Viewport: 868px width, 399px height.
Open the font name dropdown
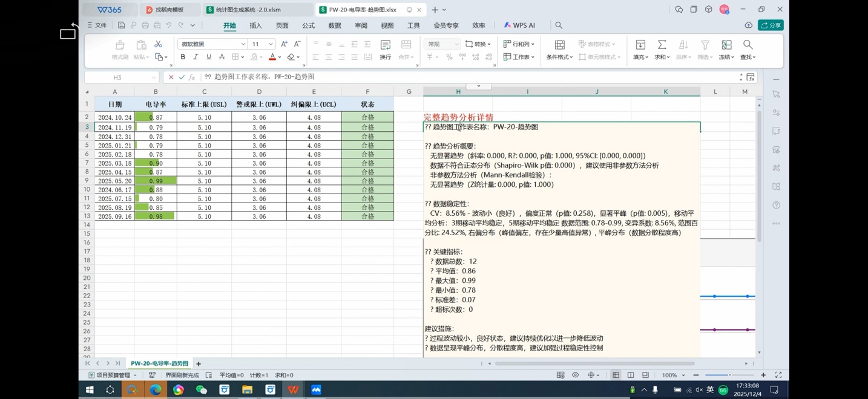coord(243,44)
